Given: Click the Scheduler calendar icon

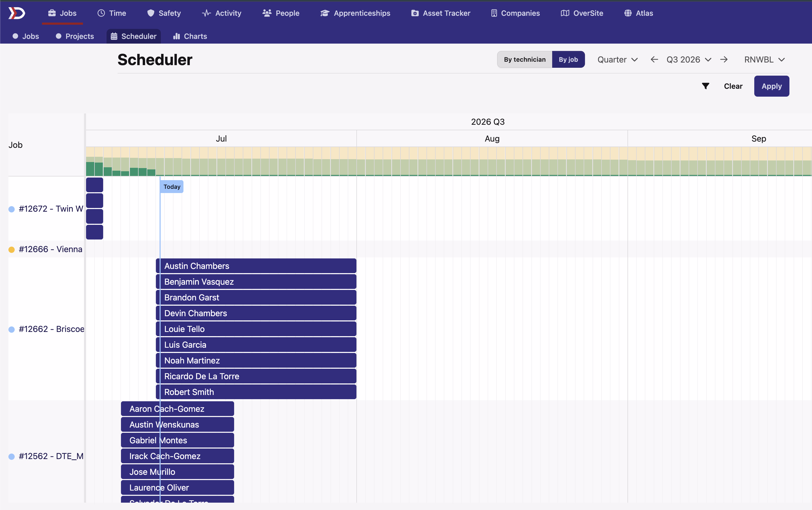Looking at the screenshot, I should [114, 36].
